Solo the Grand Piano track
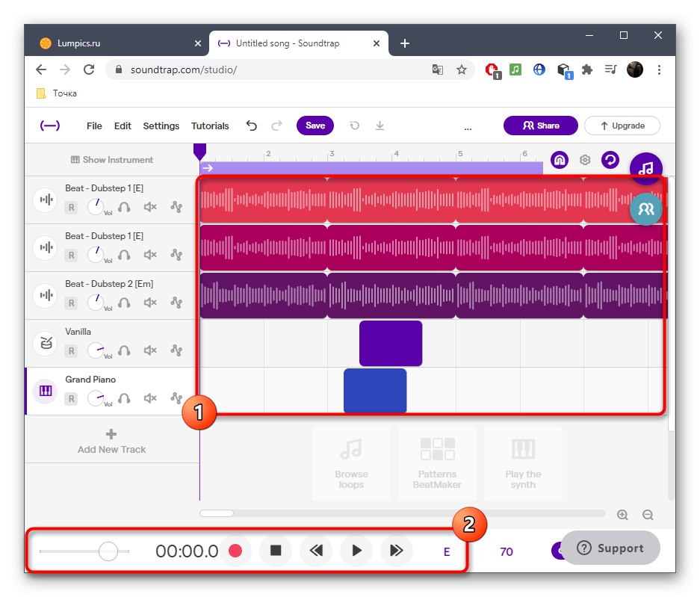The image size is (700, 597). coord(124,398)
